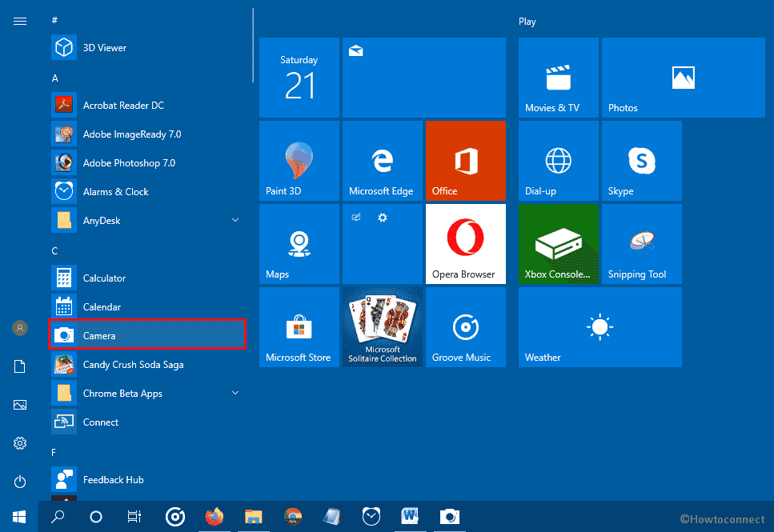Open the orange Office tile
This screenshot has width=774, height=532.
[x=465, y=160]
